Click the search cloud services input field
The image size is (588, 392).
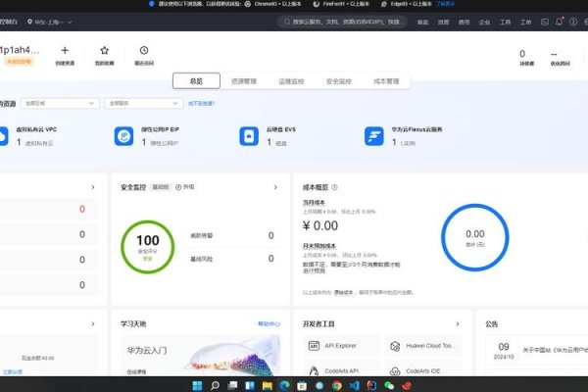click(x=343, y=22)
